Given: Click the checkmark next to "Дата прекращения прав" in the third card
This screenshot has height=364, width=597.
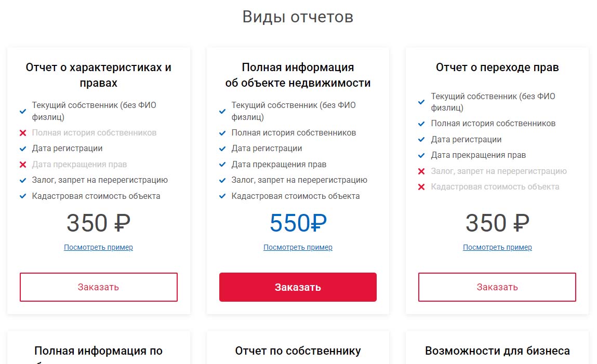Looking at the screenshot, I should click(422, 156).
